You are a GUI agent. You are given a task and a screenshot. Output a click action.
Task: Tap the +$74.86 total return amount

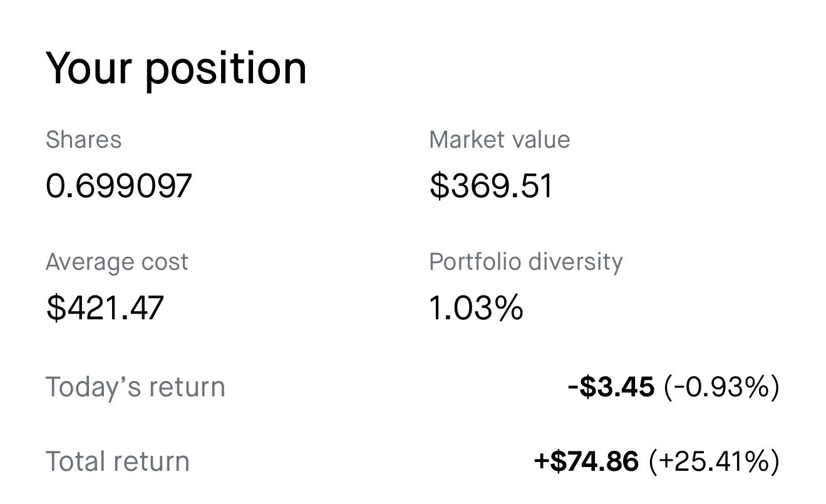point(587,461)
